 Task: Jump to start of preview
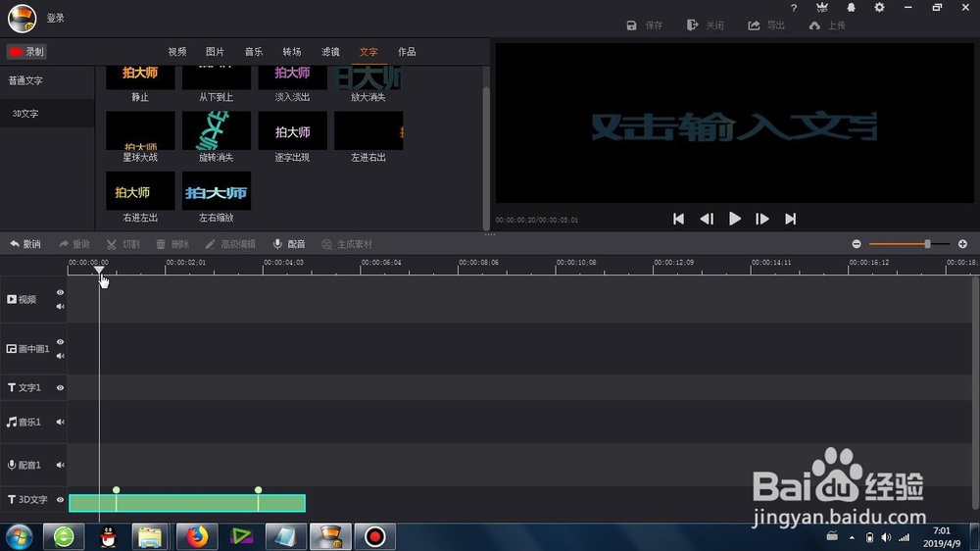click(x=678, y=219)
